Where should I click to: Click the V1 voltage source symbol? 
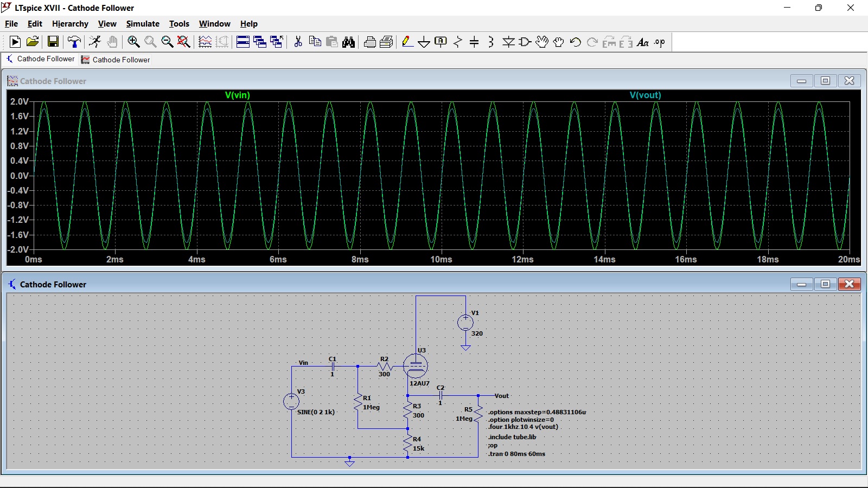465,323
